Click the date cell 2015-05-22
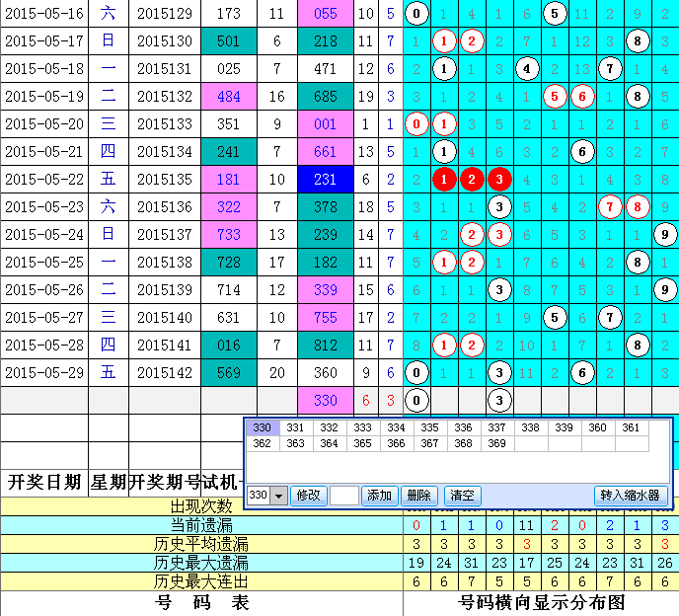679x616 pixels. point(44,180)
